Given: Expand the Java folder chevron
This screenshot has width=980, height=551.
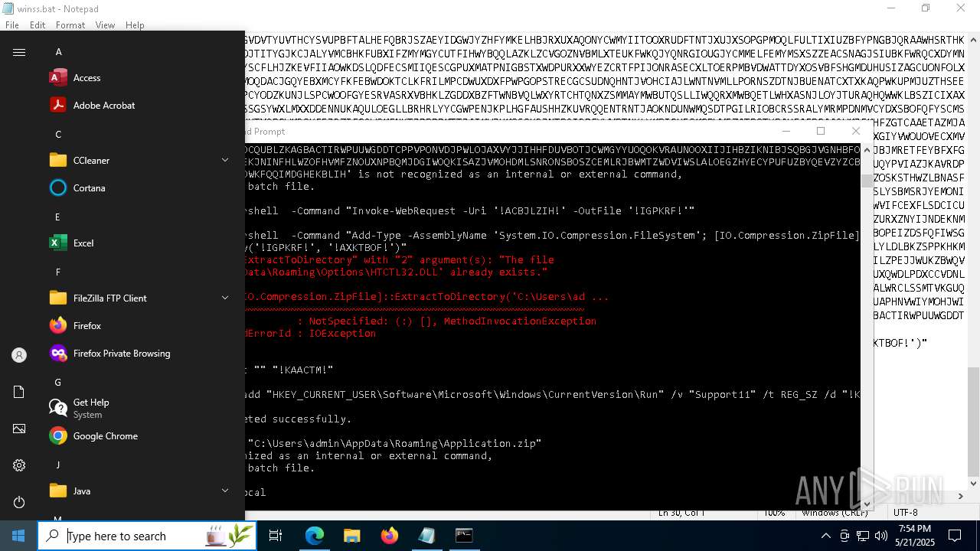Looking at the screenshot, I should (x=225, y=491).
